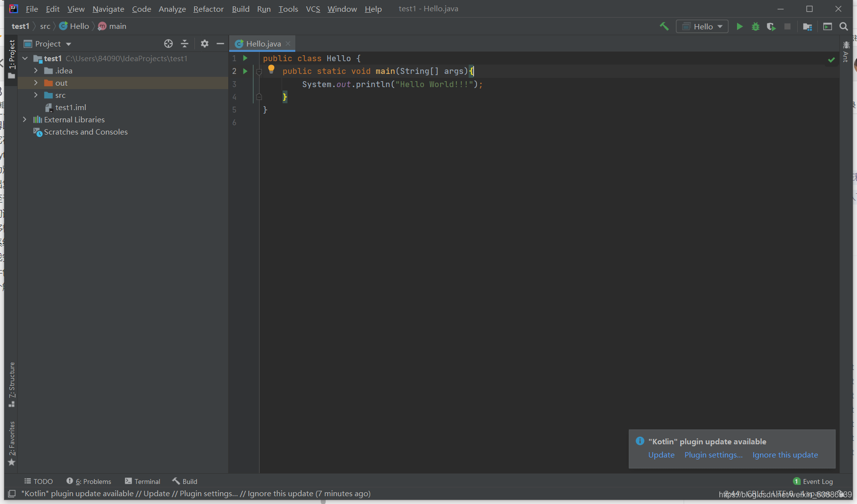857x504 pixels.
Task: Open the Hello run configuration dropdown
Action: (x=702, y=26)
